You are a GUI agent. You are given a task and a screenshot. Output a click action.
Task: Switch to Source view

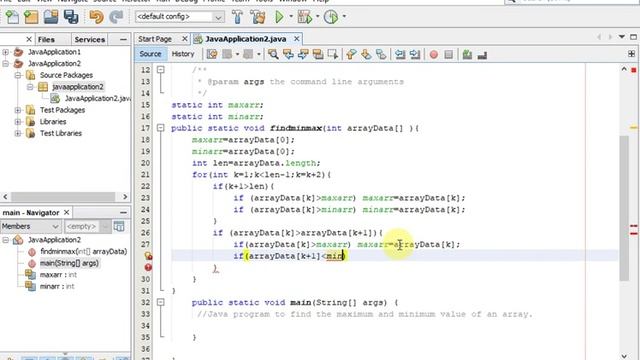[x=150, y=54]
